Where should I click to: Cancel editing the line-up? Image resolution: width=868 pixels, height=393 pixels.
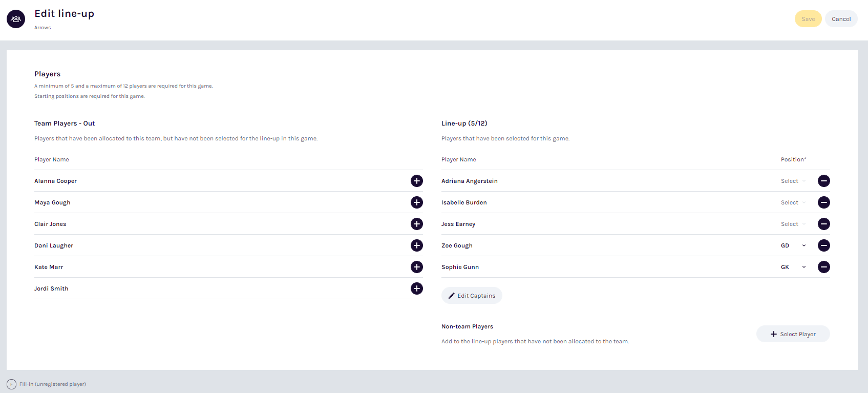tap(841, 19)
